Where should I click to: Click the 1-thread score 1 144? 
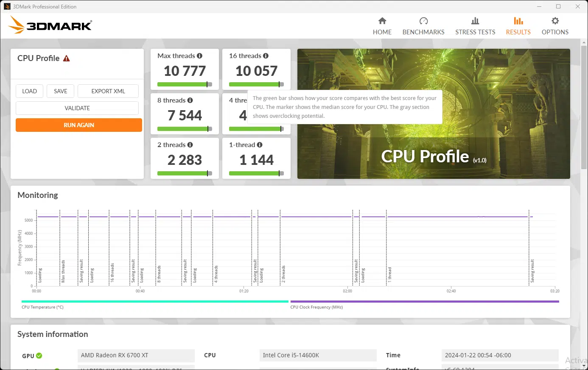pyautogui.click(x=256, y=160)
